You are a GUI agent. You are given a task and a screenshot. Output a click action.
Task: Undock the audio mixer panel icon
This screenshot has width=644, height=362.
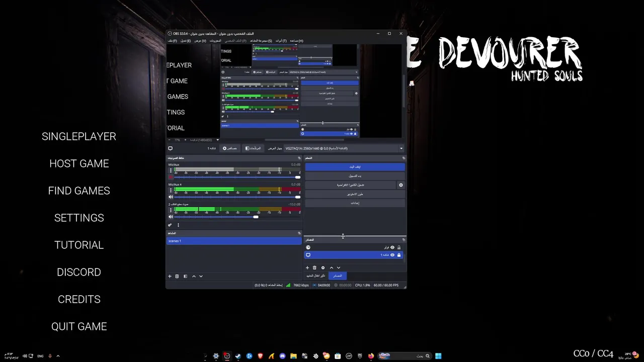pyautogui.click(x=300, y=158)
